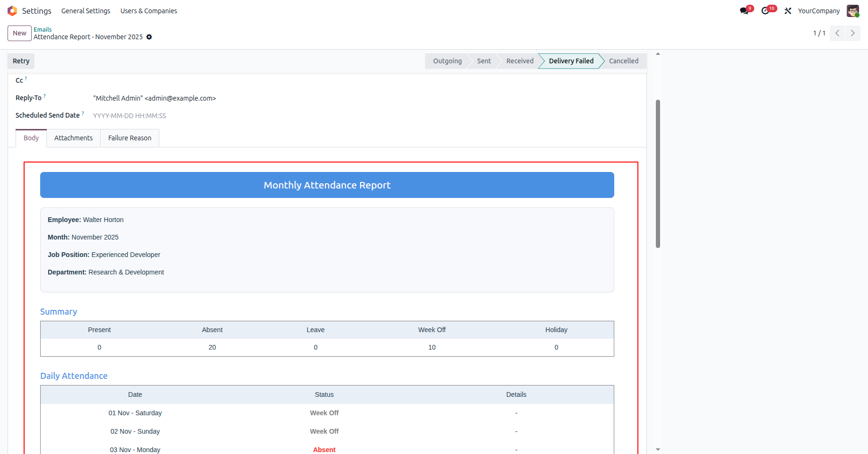Screen dimensions: 868x454
Task: Switch to the Failure Reason tab
Action: click(x=129, y=137)
